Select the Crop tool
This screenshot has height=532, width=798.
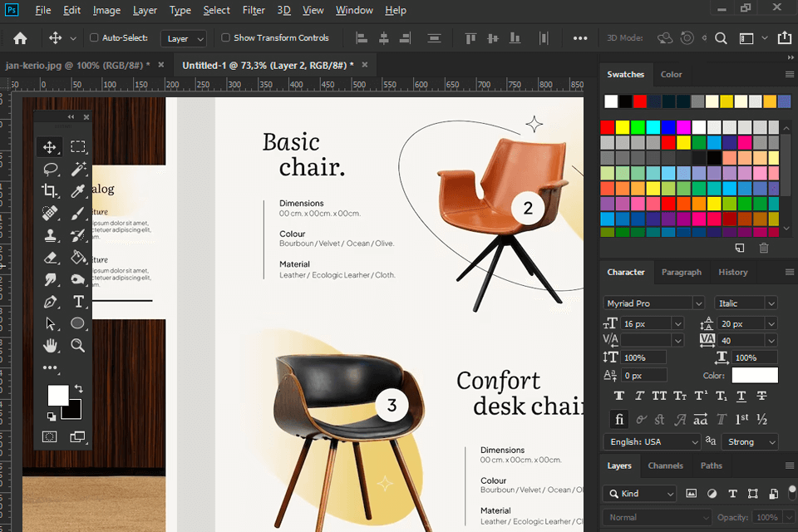click(50, 191)
